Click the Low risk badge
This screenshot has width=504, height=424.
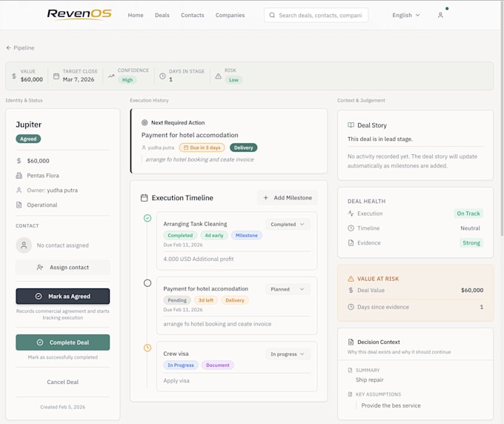233,80
